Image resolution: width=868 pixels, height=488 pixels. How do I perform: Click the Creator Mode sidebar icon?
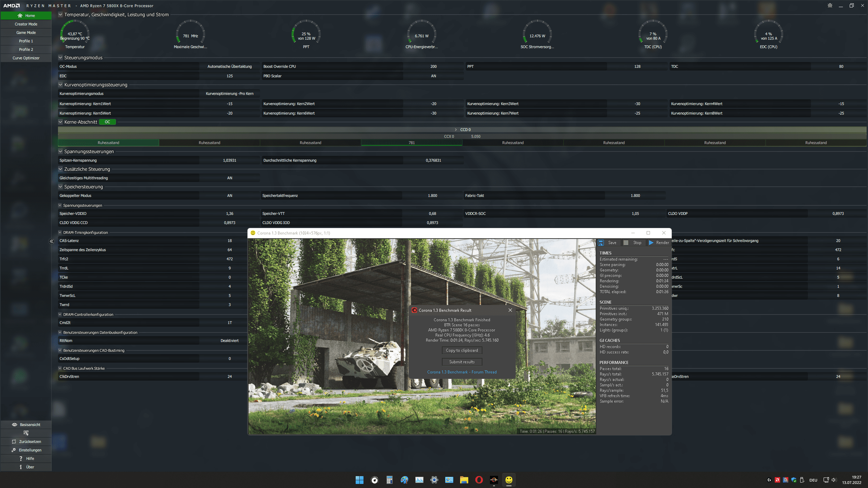[26, 24]
